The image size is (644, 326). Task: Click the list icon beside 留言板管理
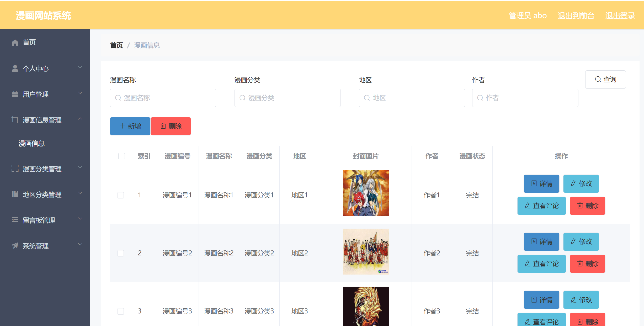(x=15, y=220)
